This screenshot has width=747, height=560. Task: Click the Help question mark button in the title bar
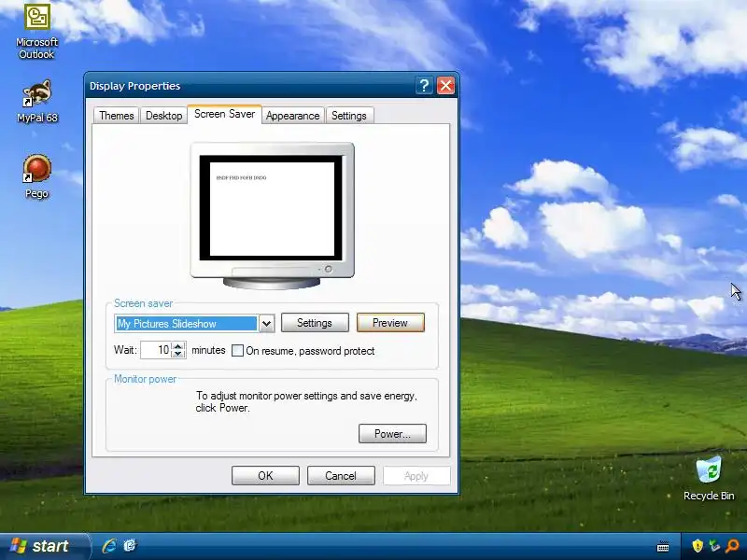click(424, 86)
